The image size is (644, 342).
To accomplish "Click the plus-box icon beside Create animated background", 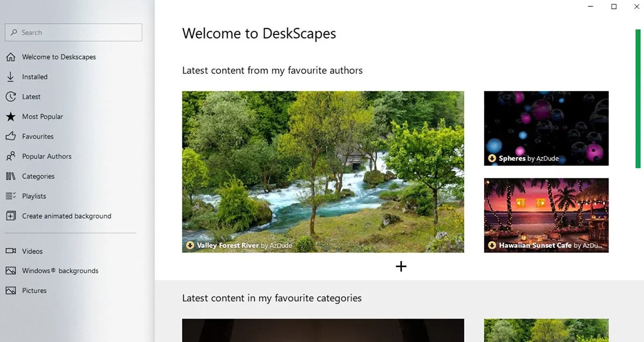I will click(11, 216).
